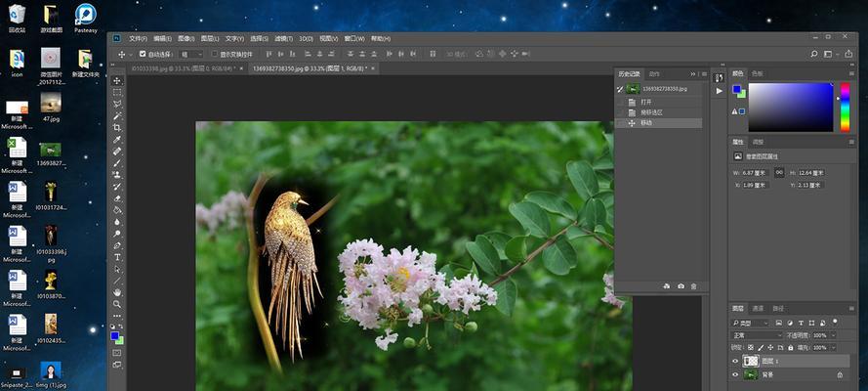Select the Magic Wand tool
This screenshot has height=391, width=868.
(x=117, y=115)
